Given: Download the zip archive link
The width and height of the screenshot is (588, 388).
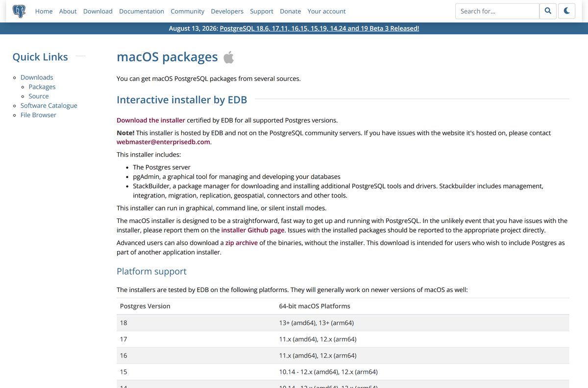Looking at the screenshot, I should [242, 242].
